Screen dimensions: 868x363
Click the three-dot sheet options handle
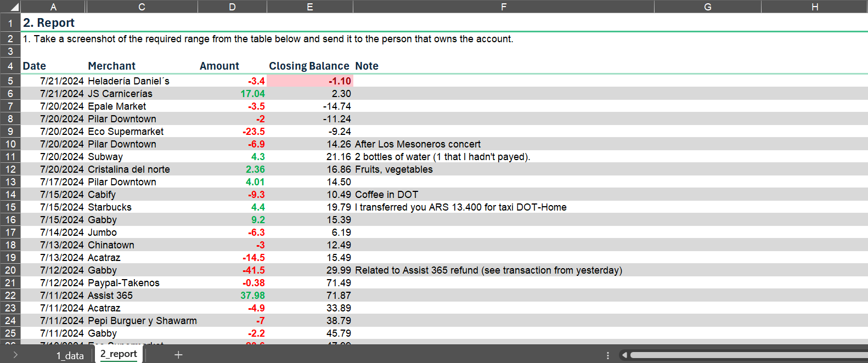pyautogui.click(x=608, y=355)
